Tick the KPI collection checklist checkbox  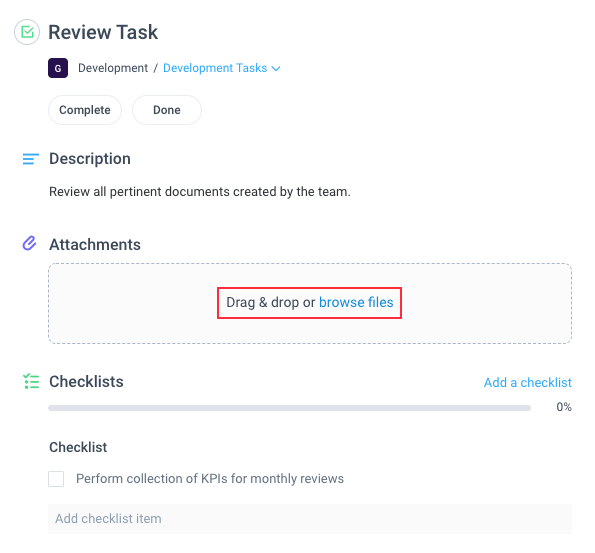56,479
